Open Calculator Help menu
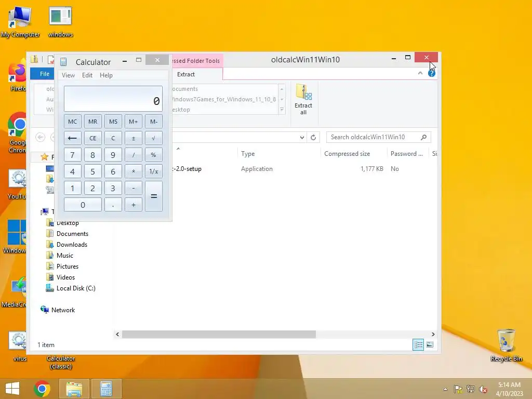This screenshot has width=532, height=399. (106, 75)
